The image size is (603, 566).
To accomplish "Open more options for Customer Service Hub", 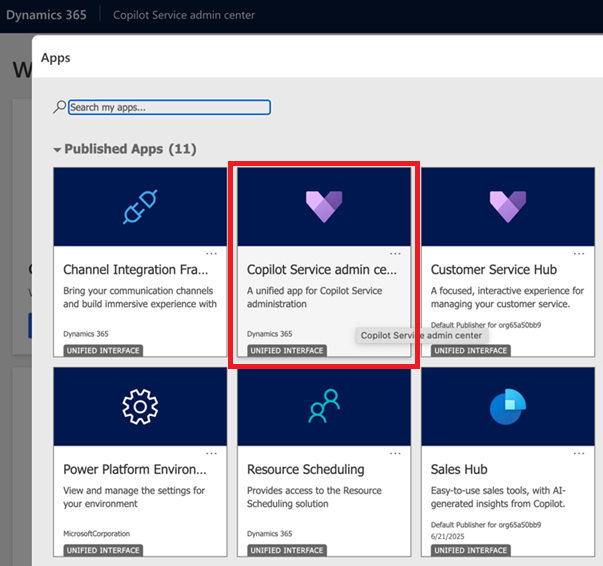I will (x=579, y=254).
